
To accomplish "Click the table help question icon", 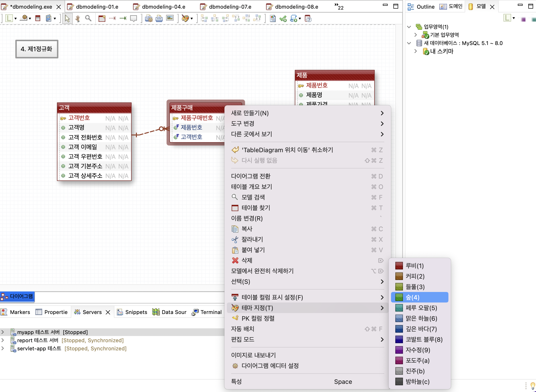I will click(308, 18).
